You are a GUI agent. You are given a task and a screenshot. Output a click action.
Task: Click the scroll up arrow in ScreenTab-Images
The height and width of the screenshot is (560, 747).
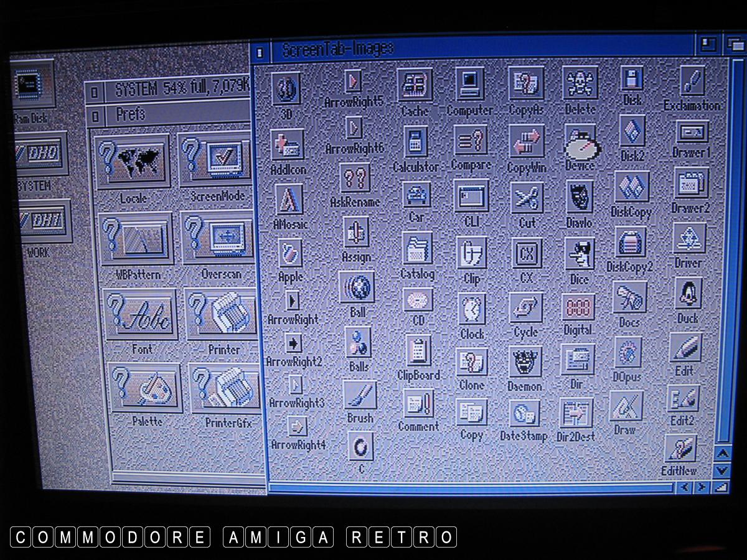pyautogui.click(x=721, y=454)
